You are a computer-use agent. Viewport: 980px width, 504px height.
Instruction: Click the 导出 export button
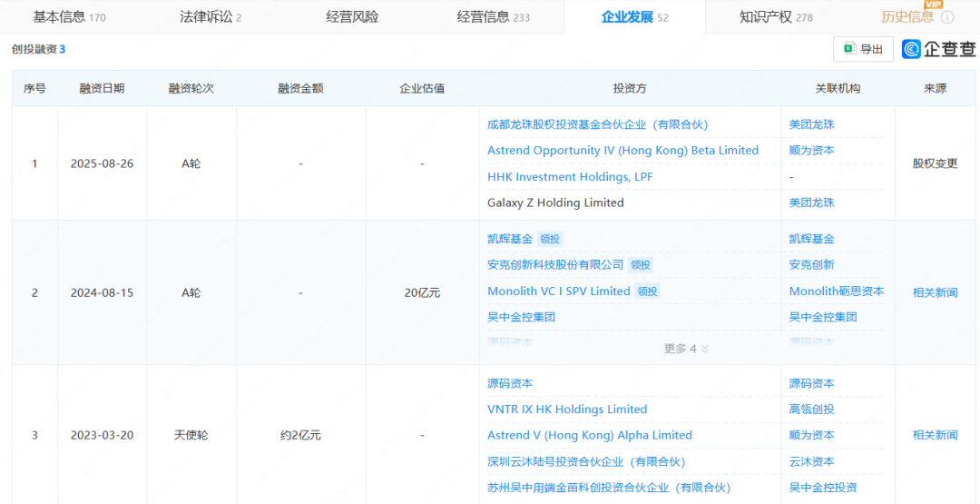[x=863, y=49]
